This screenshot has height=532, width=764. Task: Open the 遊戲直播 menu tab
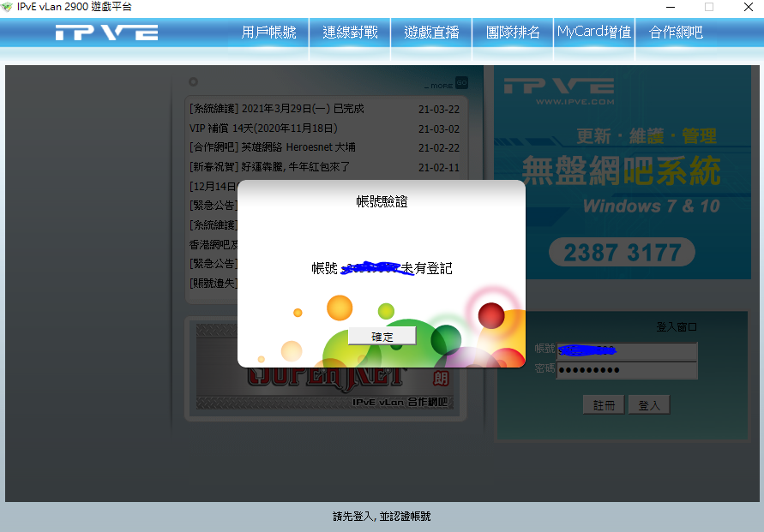coord(431,33)
